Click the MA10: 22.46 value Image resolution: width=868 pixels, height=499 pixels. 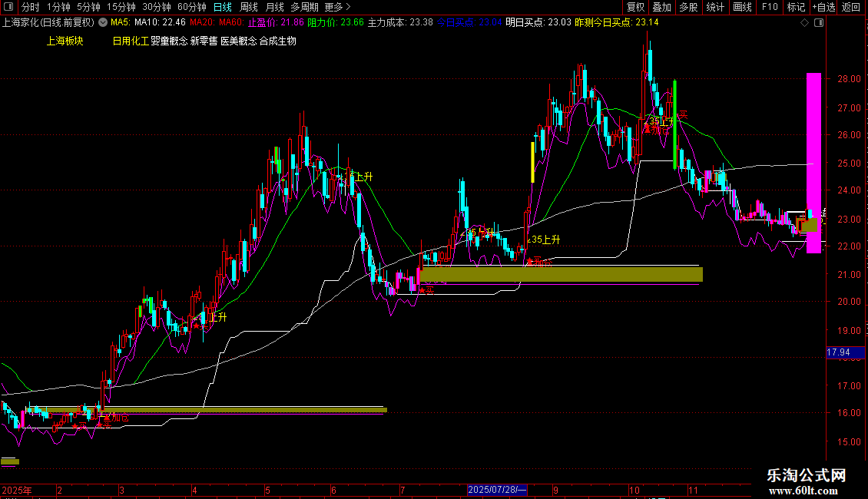click(160, 23)
